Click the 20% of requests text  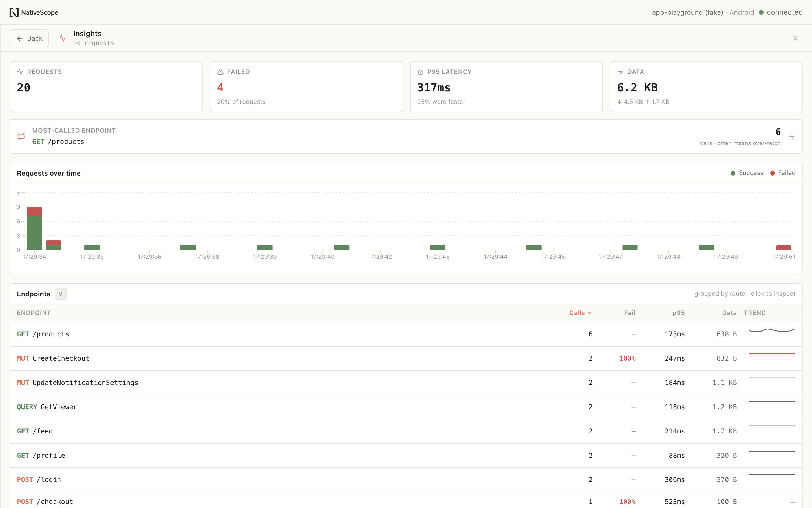(x=241, y=102)
